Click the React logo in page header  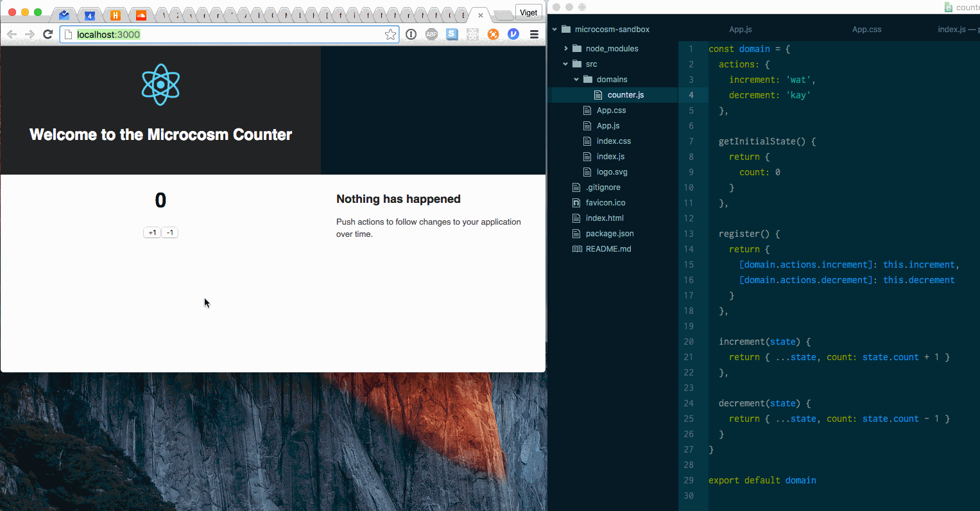click(160, 85)
